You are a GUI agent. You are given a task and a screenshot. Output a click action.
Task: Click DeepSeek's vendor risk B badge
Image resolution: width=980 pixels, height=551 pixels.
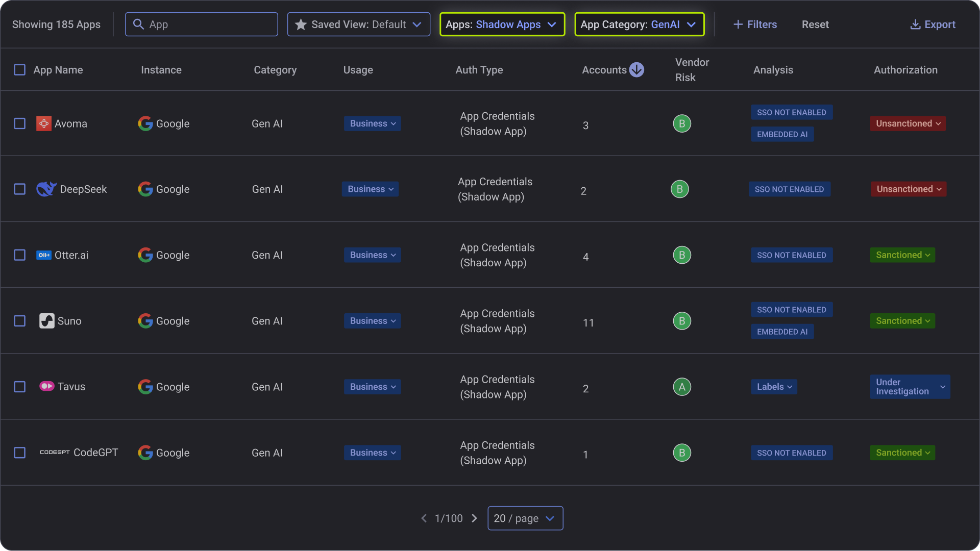(680, 189)
